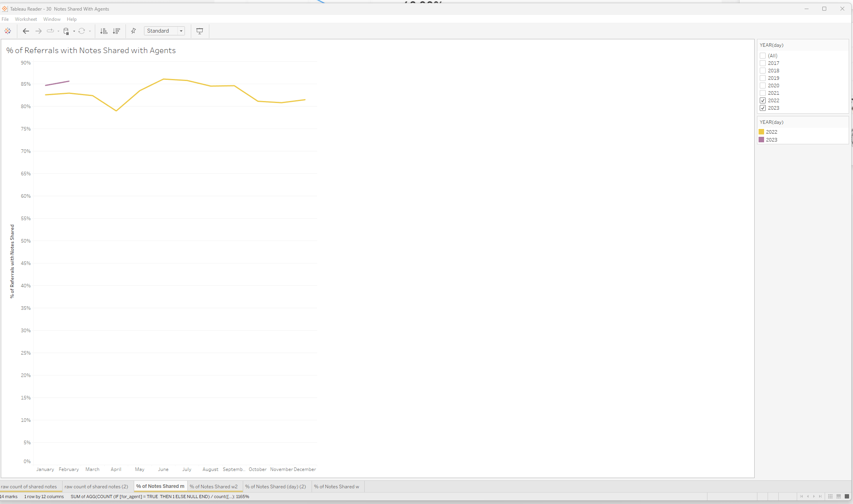Click the pause auto updates icon

(x=66, y=31)
